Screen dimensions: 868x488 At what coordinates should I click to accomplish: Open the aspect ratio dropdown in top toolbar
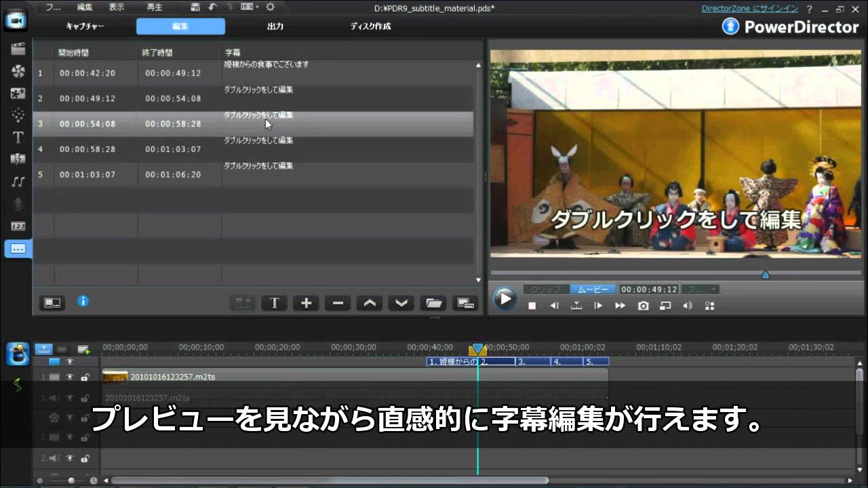(x=250, y=7)
